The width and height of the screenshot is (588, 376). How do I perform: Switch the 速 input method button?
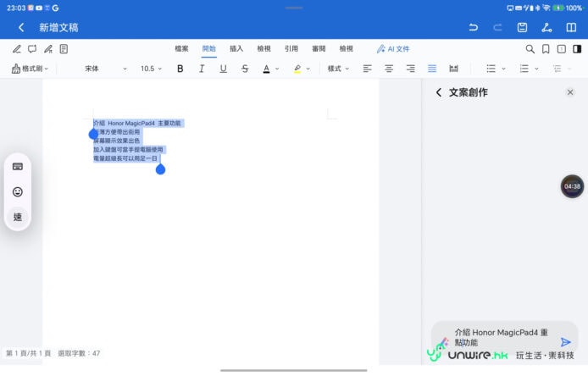tap(18, 217)
